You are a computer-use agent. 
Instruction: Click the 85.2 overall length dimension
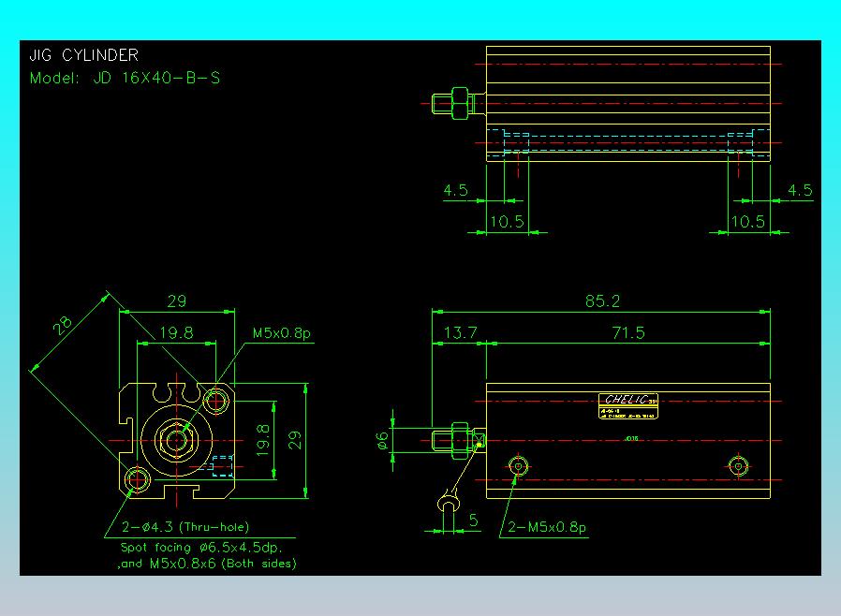(x=602, y=301)
